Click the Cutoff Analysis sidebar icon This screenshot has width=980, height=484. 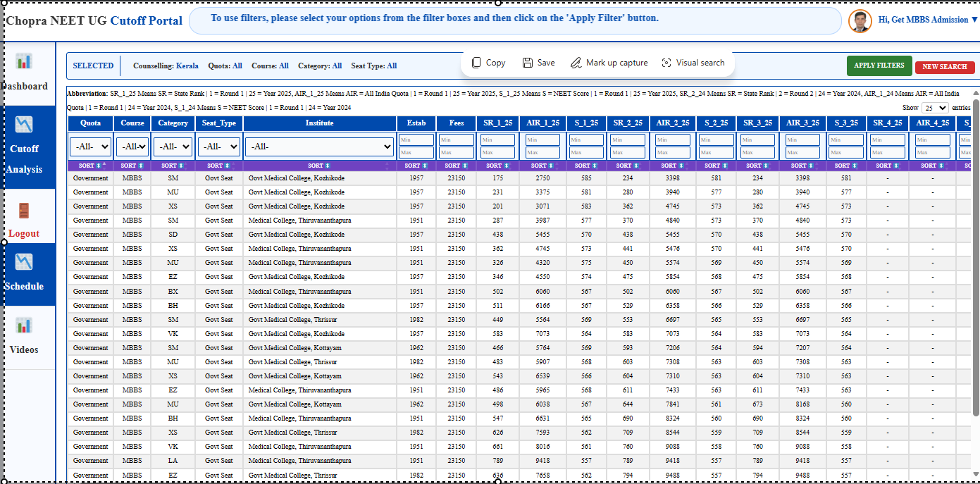24,125
